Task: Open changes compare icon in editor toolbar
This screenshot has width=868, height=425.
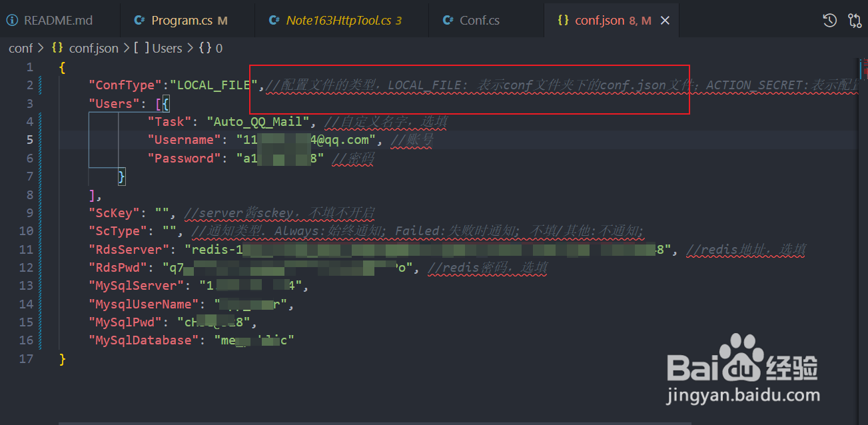Action: click(x=855, y=21)
